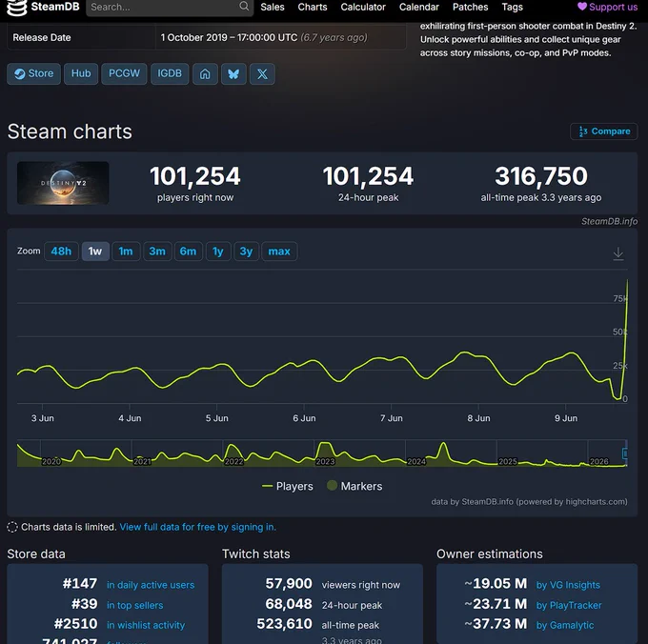Open the Charts menu
This screenshot has width=648, height=644.
313,7
